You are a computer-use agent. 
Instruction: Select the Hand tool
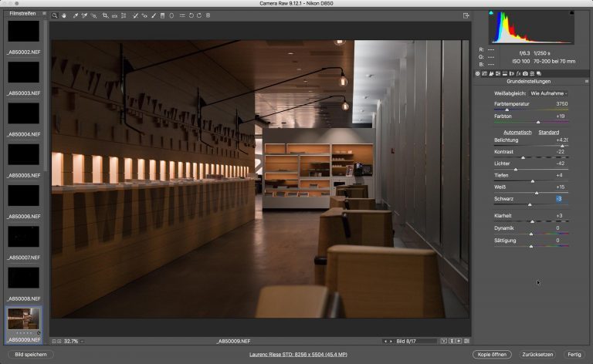64,15
